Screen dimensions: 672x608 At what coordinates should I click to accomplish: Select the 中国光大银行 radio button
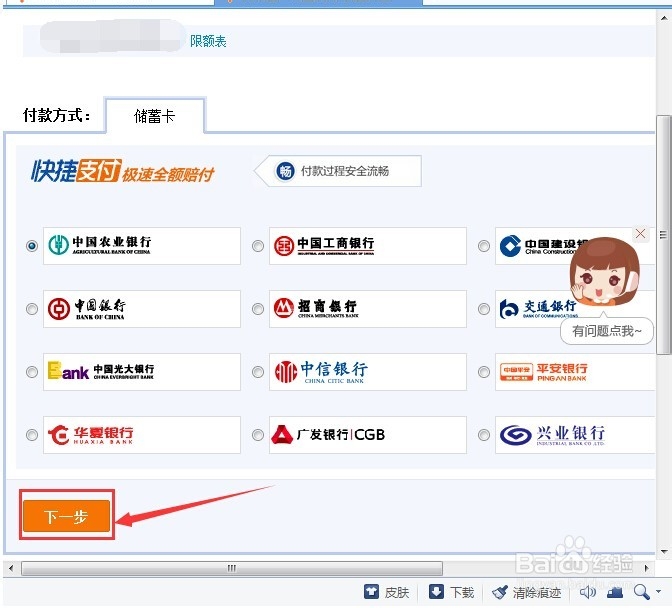pyautogui.click(x=32, y=372)
